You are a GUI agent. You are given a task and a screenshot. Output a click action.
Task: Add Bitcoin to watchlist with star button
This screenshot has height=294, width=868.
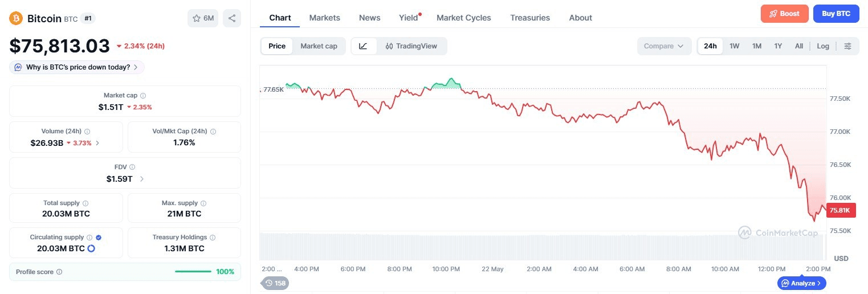click(x=203, y=18)
